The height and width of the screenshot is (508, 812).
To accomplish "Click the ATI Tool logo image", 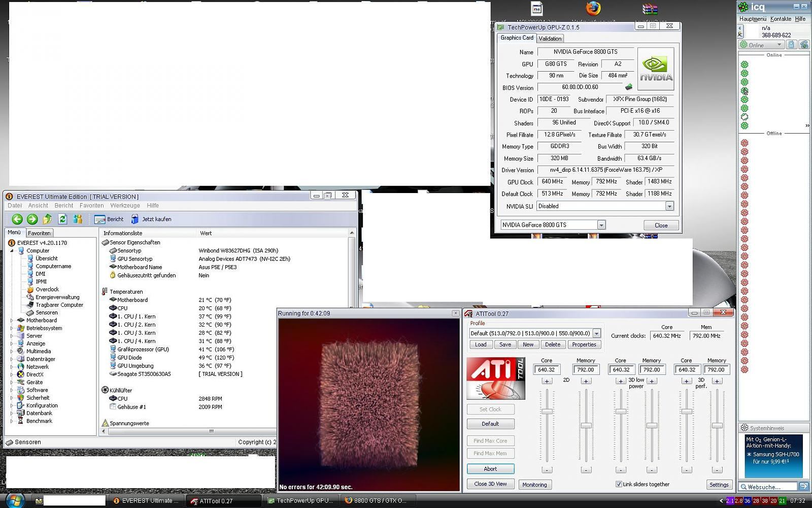I will [x=496, y=378].
